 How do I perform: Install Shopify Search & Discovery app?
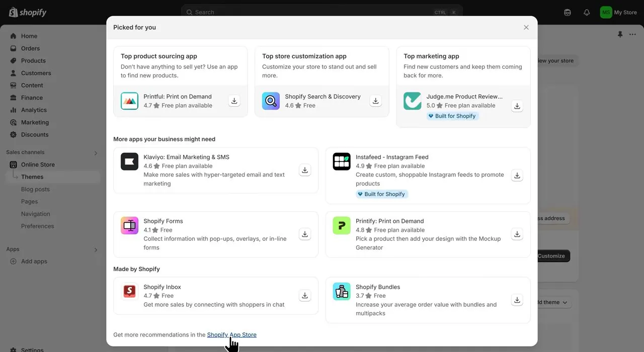coord(375,101)
